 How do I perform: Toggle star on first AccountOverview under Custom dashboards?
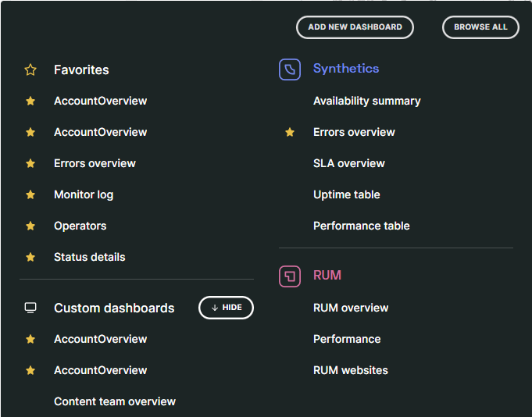point(30,339)
